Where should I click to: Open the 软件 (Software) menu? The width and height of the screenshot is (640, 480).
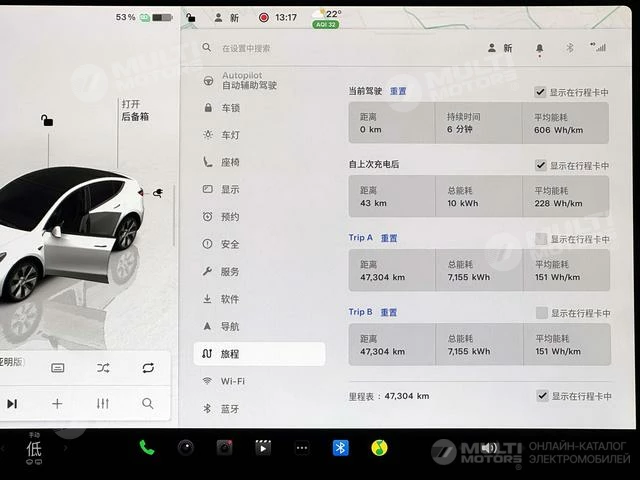[222, 299]
